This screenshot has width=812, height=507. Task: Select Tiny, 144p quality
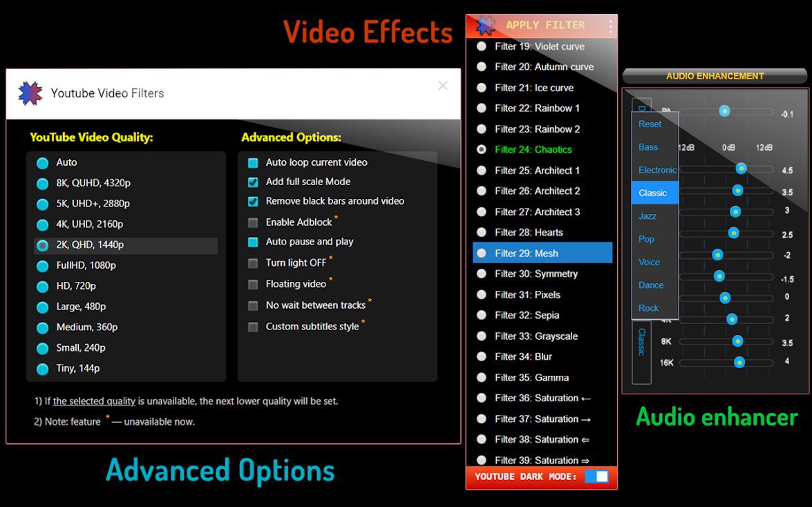[x=42, y=369]
